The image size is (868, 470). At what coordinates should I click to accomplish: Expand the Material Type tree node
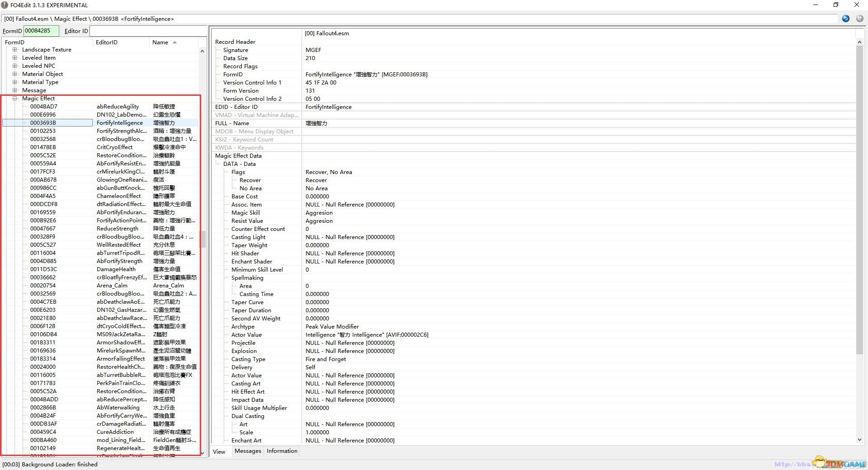pos(15,82)
